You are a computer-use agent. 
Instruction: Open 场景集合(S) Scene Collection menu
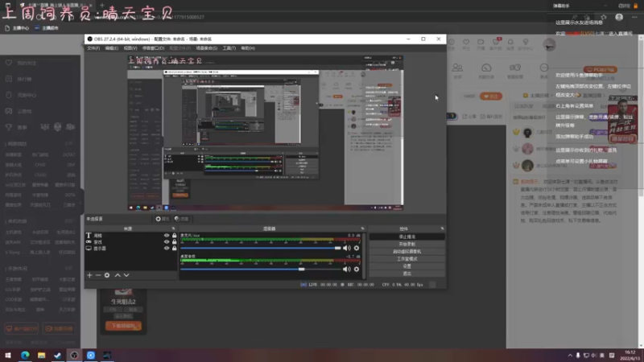coord(207,48)
